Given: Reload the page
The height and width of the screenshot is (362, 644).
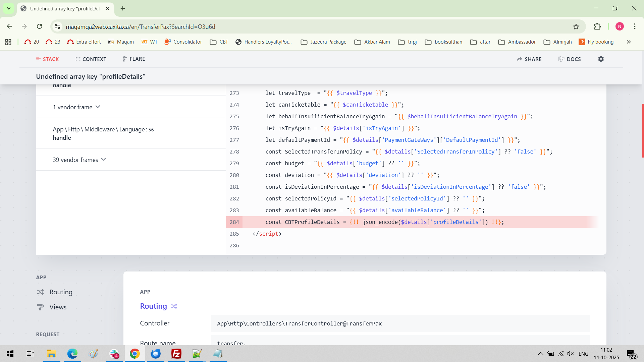Looking at the screenshot, I should click(39, 26).
